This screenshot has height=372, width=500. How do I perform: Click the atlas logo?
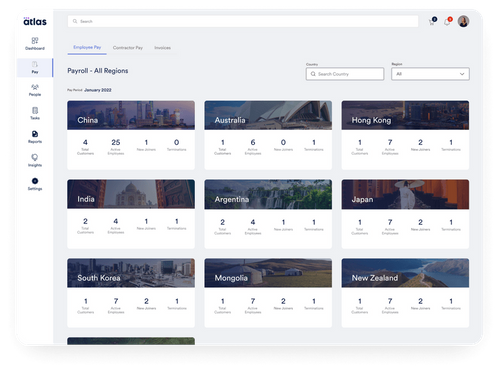(x=35, y=22)
